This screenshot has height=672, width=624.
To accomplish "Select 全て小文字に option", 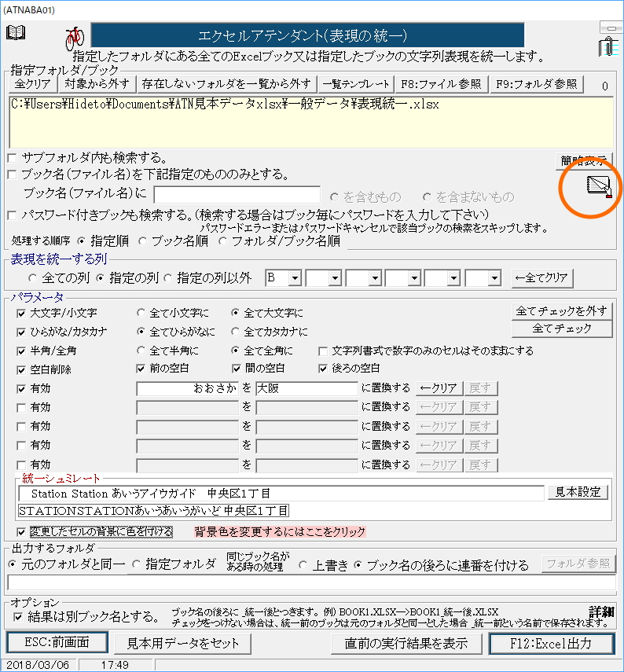I will click(x=141, y=314).
